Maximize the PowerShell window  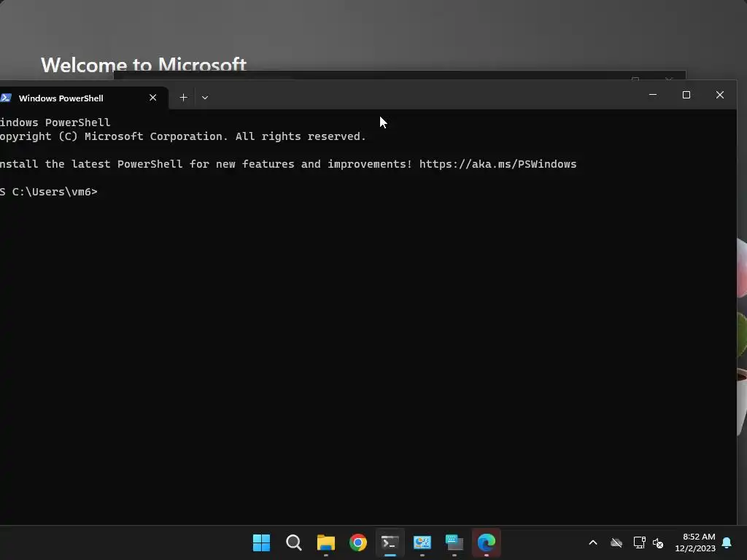point(686,95)
